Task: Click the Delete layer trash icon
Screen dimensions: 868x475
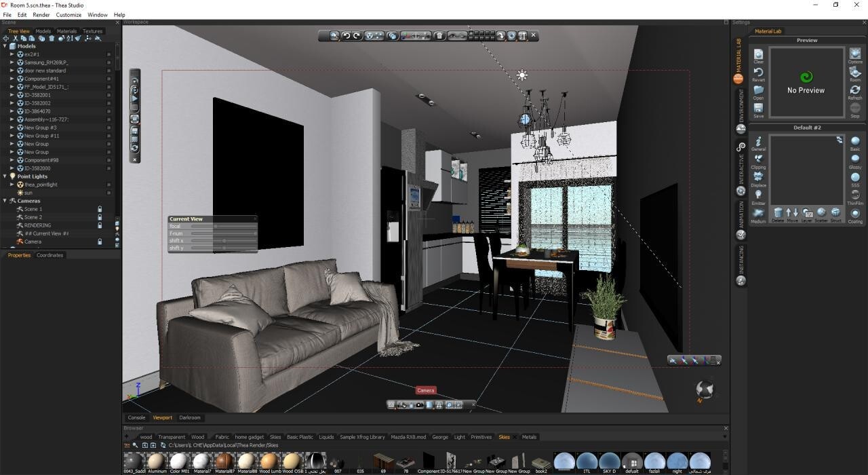Action: click(x=778, y=214)
